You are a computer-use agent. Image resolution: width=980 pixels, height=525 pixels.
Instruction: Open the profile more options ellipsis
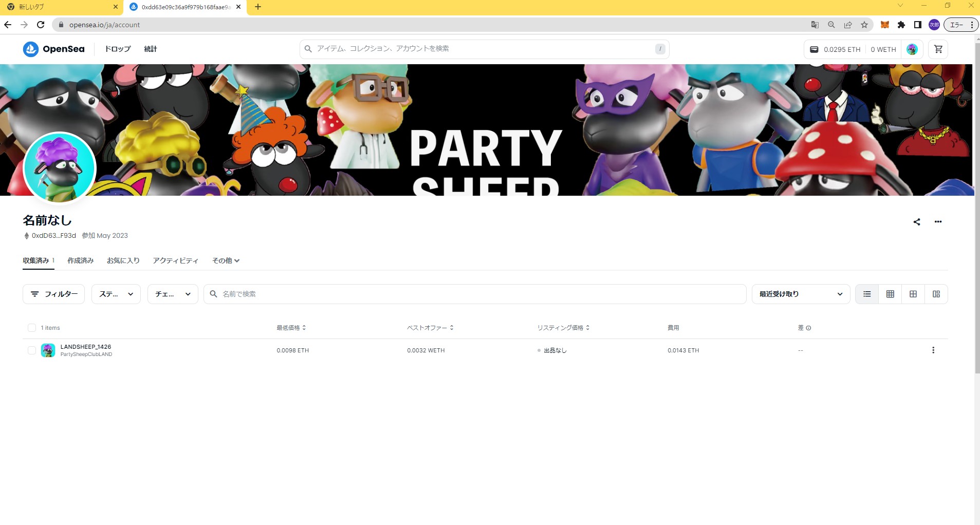click(938, 222)
